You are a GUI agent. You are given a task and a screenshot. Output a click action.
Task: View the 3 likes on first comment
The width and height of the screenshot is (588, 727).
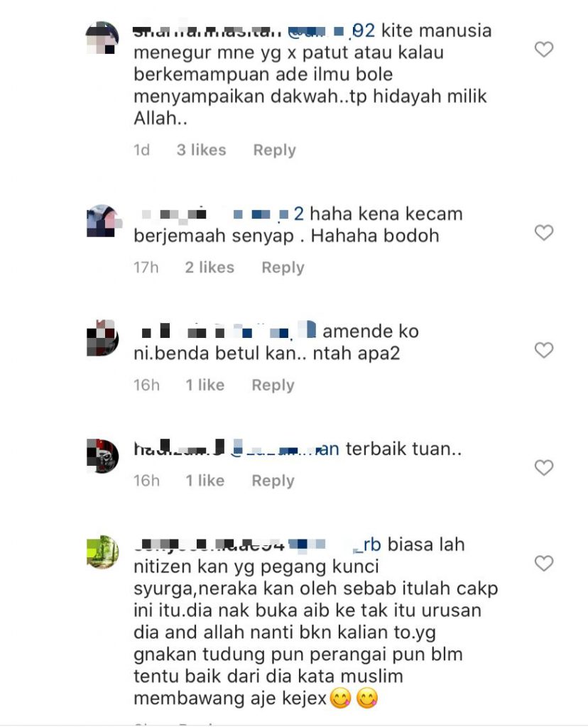coord(201,150)
